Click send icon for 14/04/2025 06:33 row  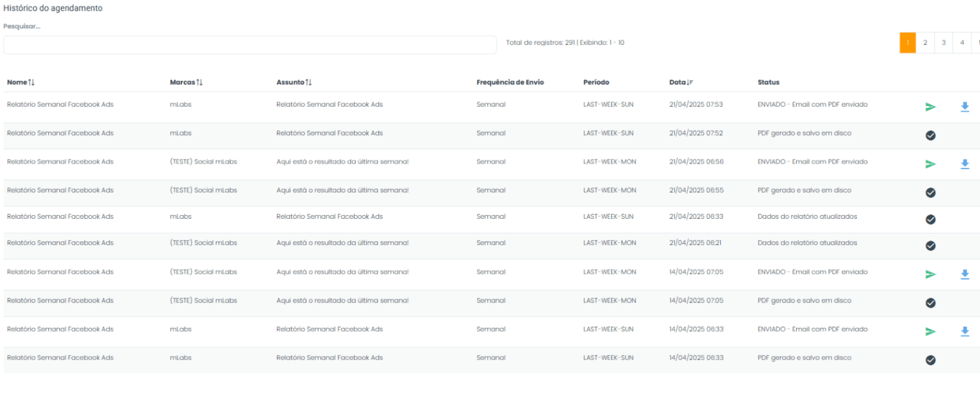pos(930,332)
